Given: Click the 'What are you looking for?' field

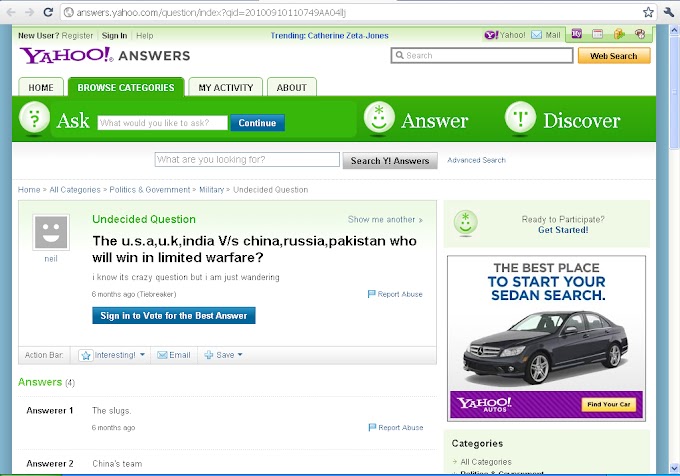Looking at the screenshot, I should [x=247, y=159].
